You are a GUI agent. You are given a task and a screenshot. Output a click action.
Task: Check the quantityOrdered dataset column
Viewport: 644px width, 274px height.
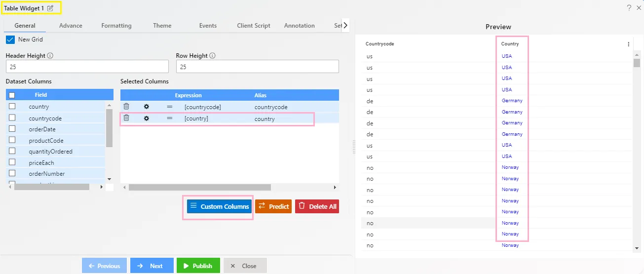(12, 151)
